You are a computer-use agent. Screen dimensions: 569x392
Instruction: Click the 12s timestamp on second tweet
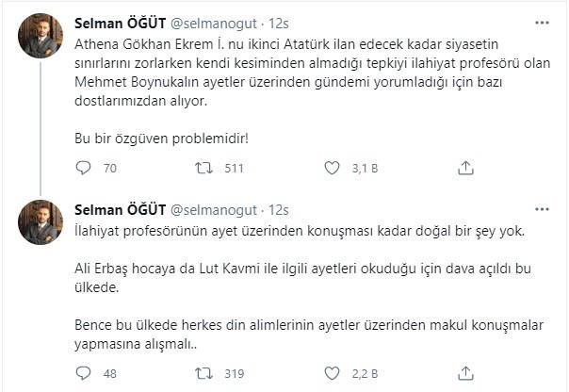click(x=278, y=209)
